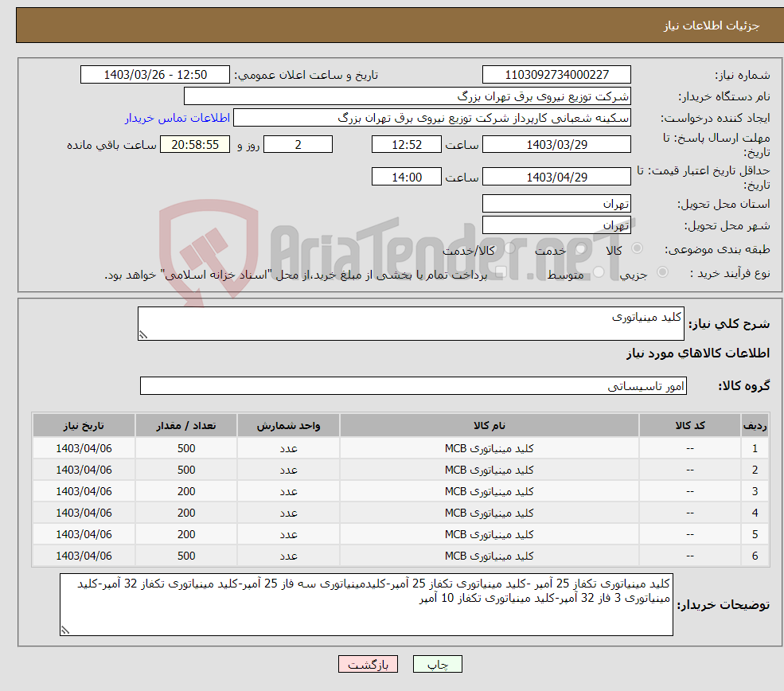The width and height of the screenshot is (784, 691).
Task: Click the announcement date and time field
Action: [x=155, y=75]
